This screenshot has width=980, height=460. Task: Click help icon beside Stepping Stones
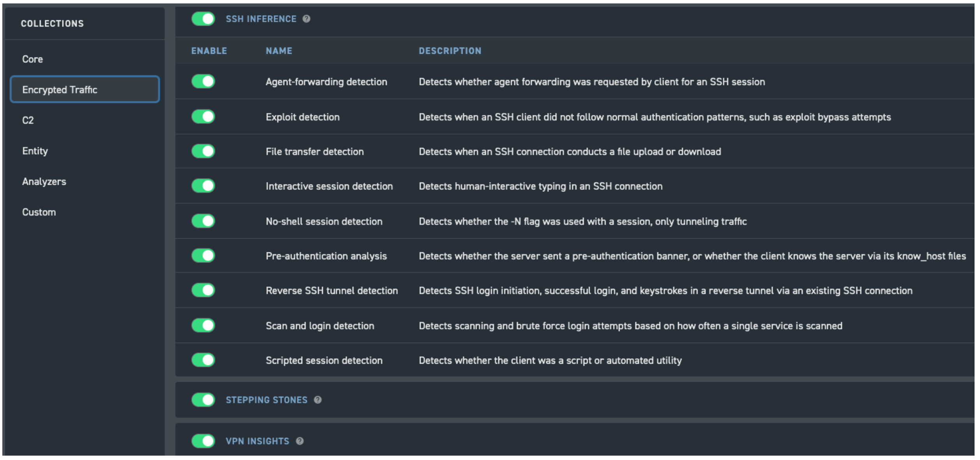[318, 400]
